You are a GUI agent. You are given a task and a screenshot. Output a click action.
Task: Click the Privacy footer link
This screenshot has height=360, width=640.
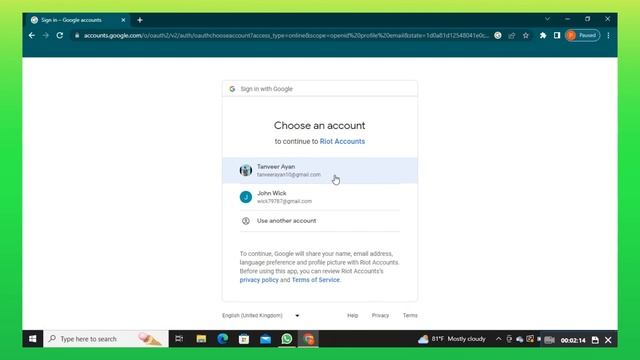pos(380,316)
